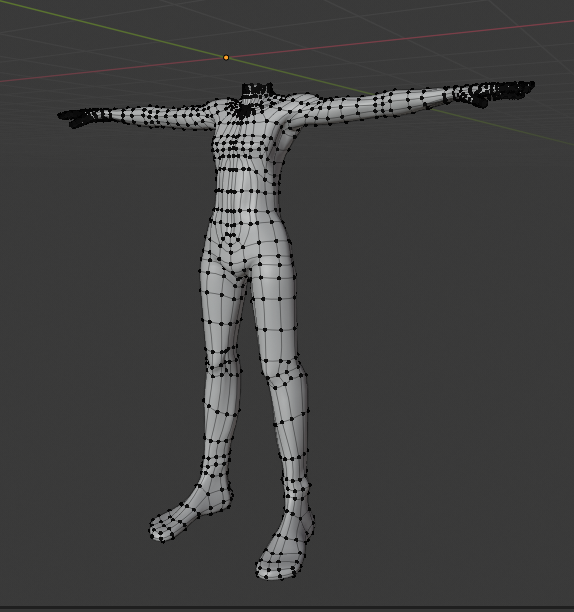Click the hand on the shorter arm
574x612 pixels.
83,117
